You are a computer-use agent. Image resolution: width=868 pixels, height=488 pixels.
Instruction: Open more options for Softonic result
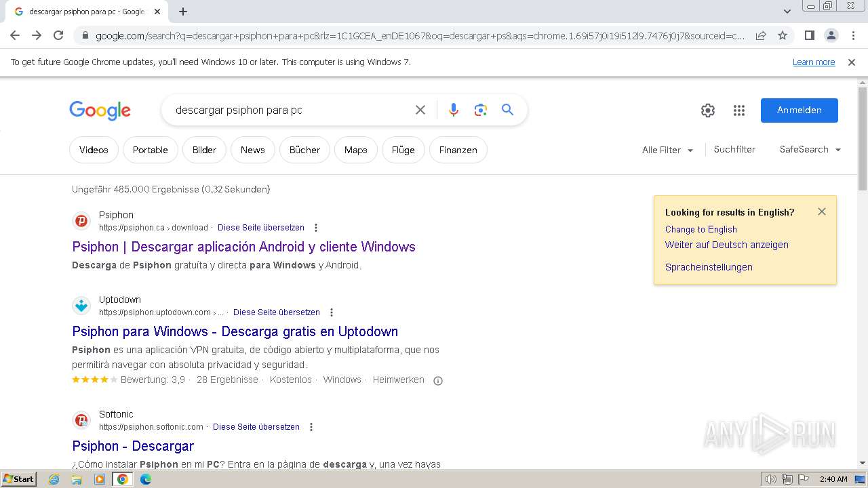click(x=311, y=427)
